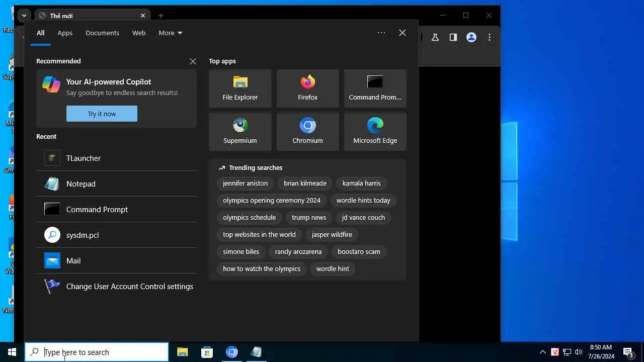Search trending boostaro scam
This screenshot has width=644, height=362.
click(359, 251)
